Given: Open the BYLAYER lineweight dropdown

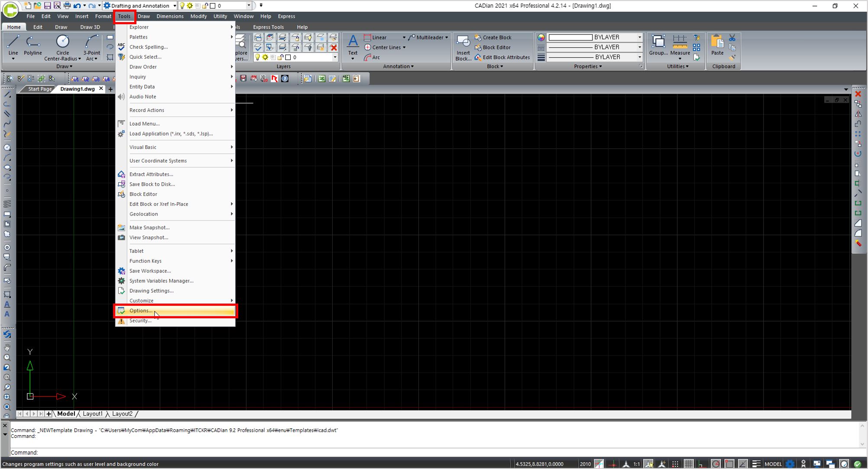Looking at the screenshot, I should tap(640, 57).
